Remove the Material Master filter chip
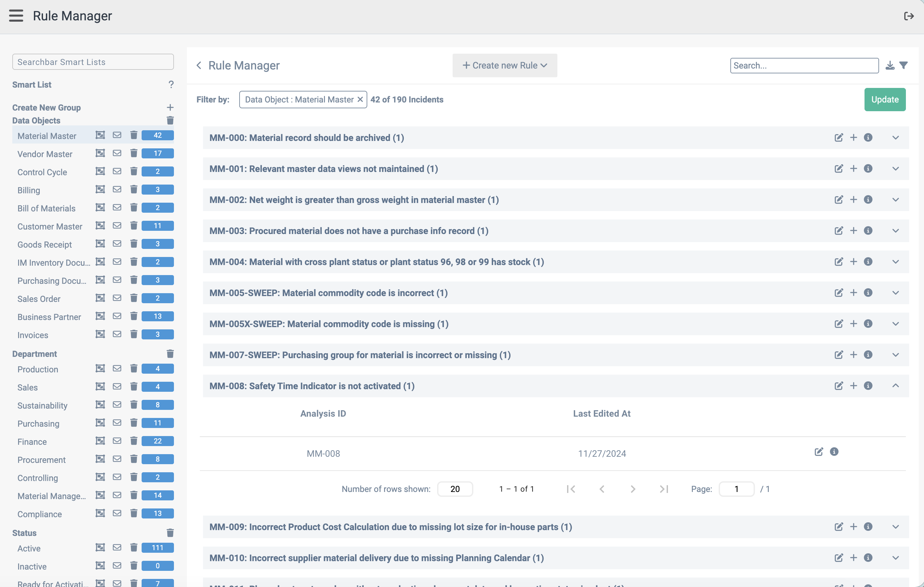The height and width of the screenshot is (587, 924). (360, 99)
